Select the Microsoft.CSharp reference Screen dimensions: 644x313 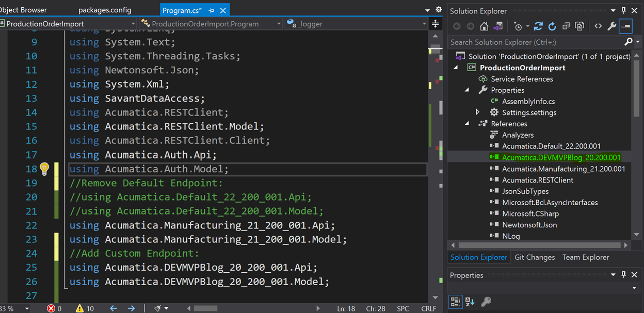coord(530,214)
